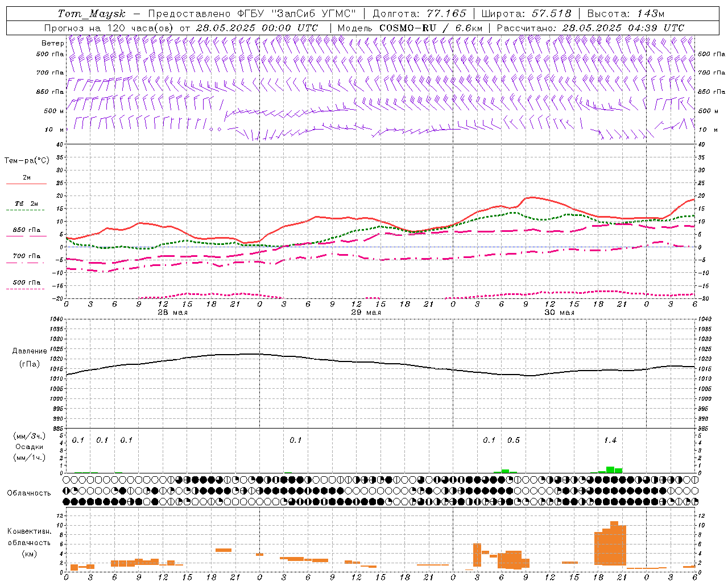Click the Тем-ра(°C) temperature panel label
Viewport: 728px width, 582px height.
coord(27,160)
